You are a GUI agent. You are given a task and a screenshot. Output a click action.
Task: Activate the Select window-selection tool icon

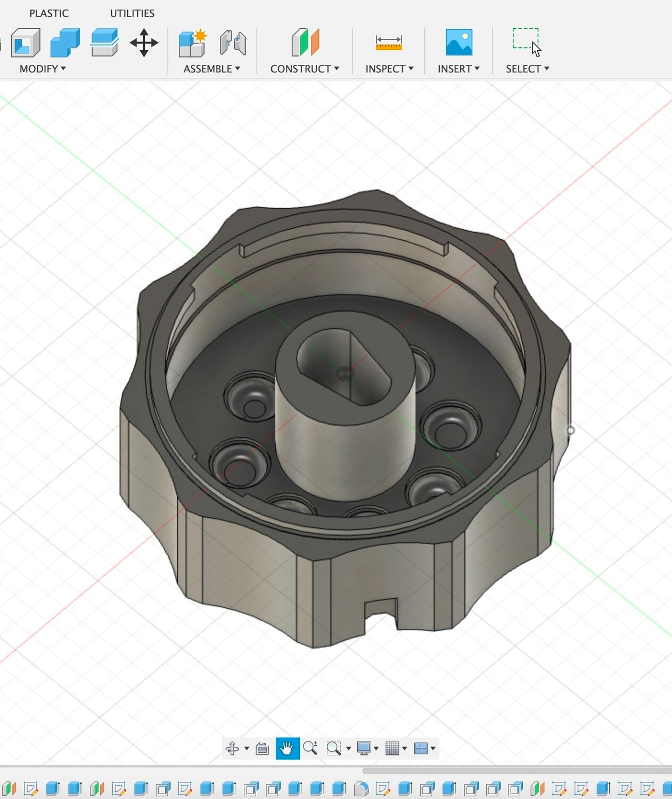[x=527, y=42]
